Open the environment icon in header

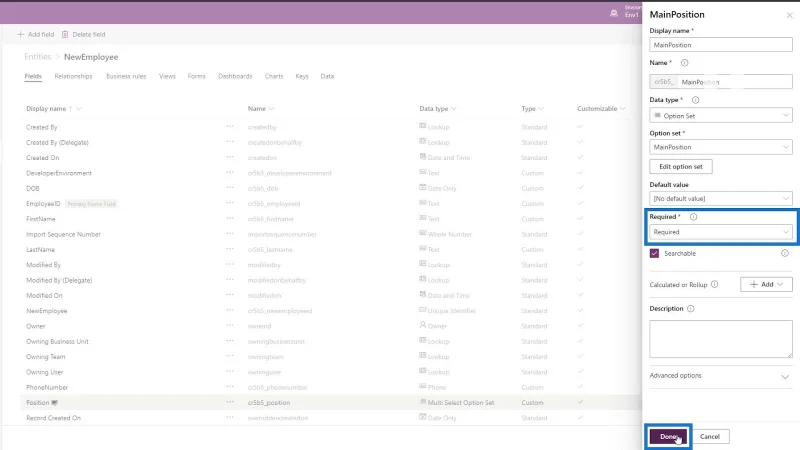[x=614, y=13]
